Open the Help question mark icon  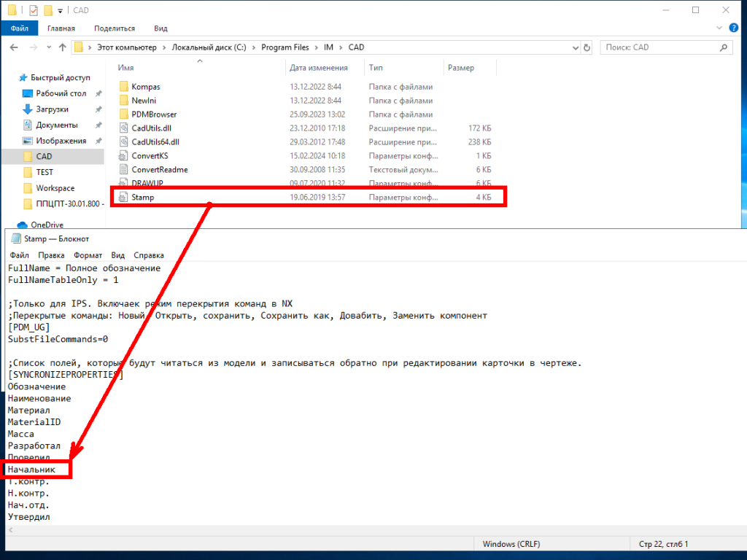735,28
